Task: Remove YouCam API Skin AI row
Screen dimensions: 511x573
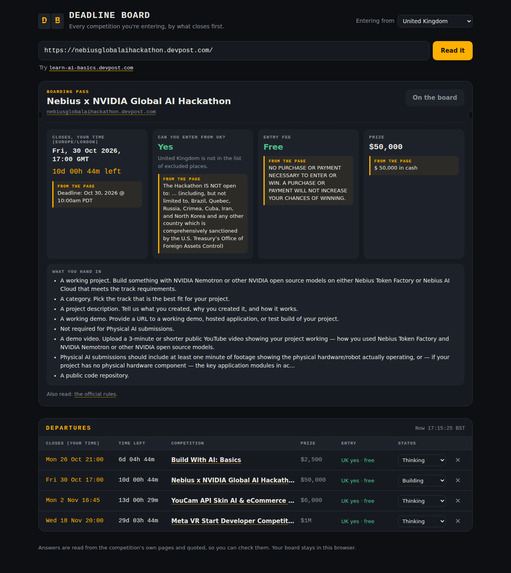Action: tap(458, 501)
